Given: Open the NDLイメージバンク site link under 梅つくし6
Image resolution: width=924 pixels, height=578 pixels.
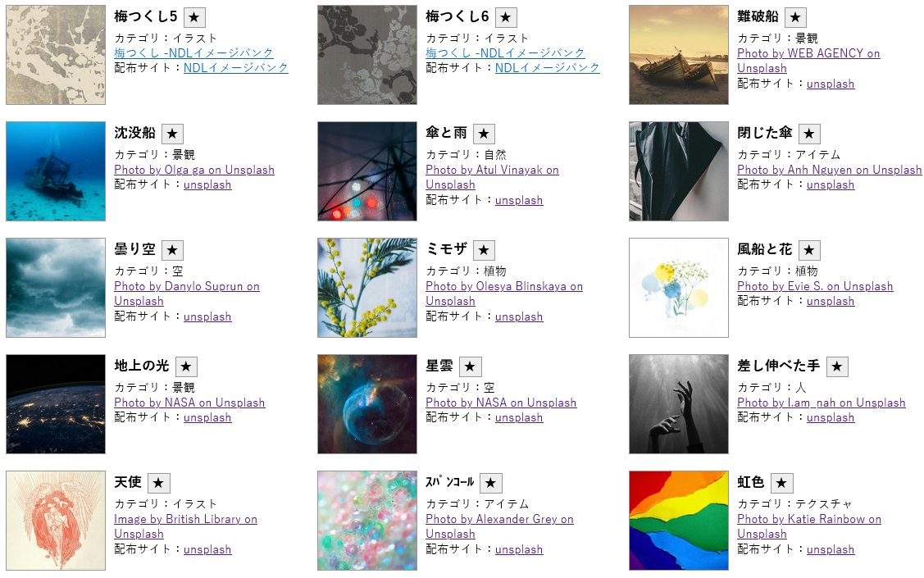Looking at the screenshot, I should (x=548, y=68).
